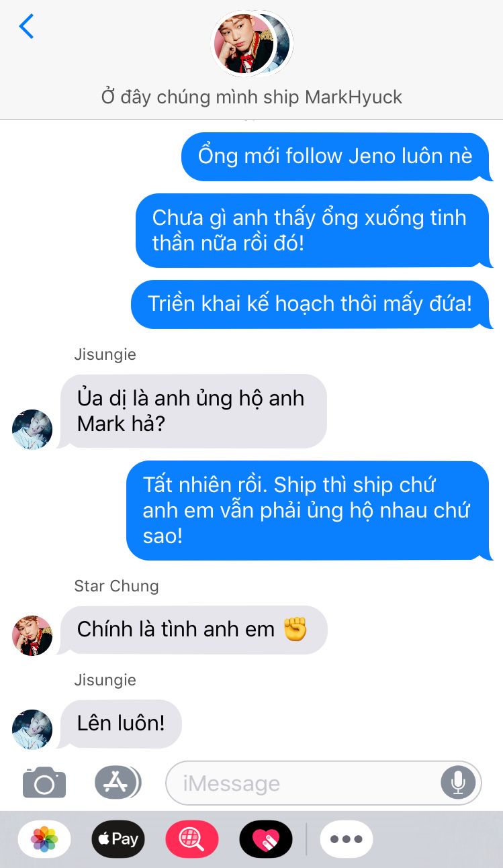Viewport: 503px width, 868px height.
Task: Open group details via MarkHyuck title
Action: 251,97
